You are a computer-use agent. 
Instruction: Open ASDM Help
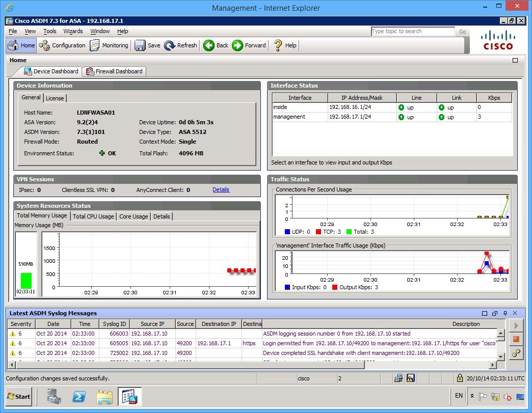pos(284,45)
